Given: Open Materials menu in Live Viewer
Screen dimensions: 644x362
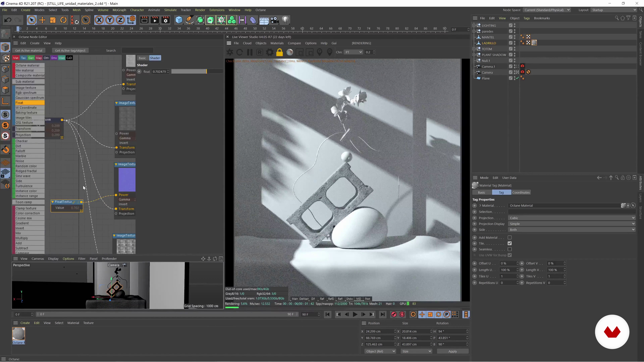Looking at the screenshot, I should (277, 43).
